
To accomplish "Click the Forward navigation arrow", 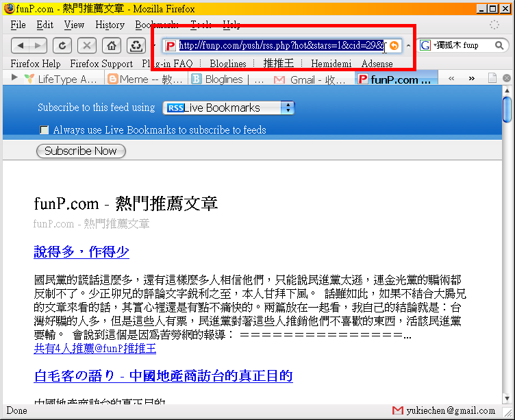I will (38, 45).
